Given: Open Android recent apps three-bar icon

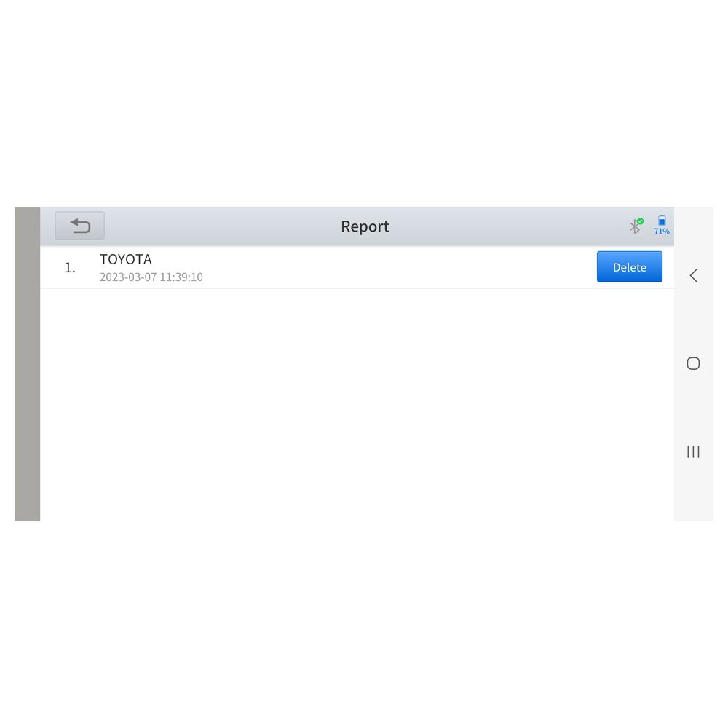Looking at the screenshot, I should [693, 451].
